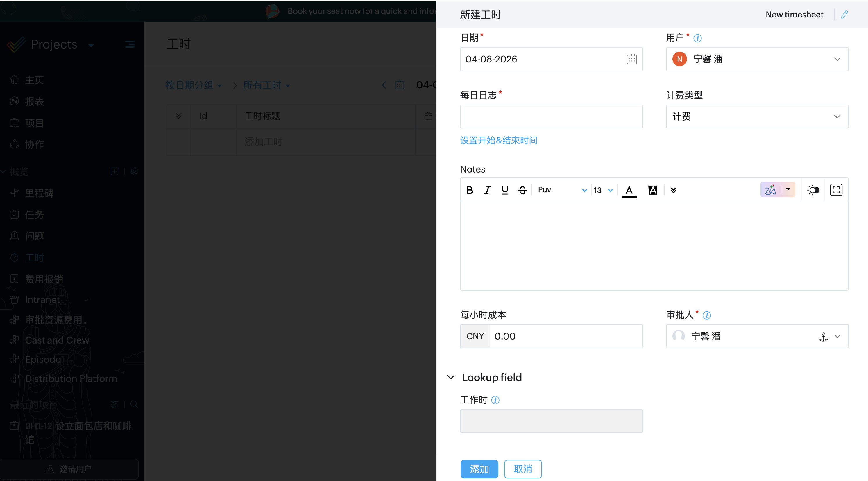
Task: Click the 添加 button
Action: coord(479,469)
